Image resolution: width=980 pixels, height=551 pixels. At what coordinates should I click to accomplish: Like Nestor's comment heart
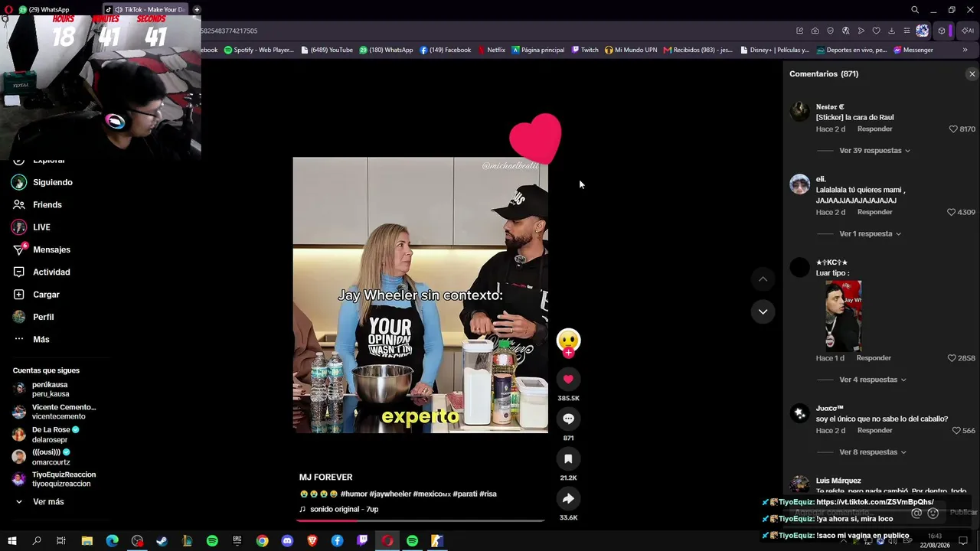[953, 129]
